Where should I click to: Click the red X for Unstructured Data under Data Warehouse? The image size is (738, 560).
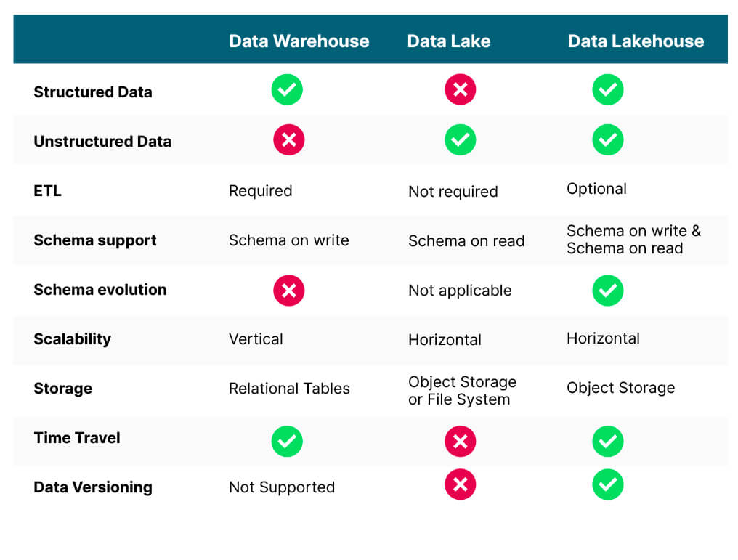pyautogui.click(x=288, y=139)
